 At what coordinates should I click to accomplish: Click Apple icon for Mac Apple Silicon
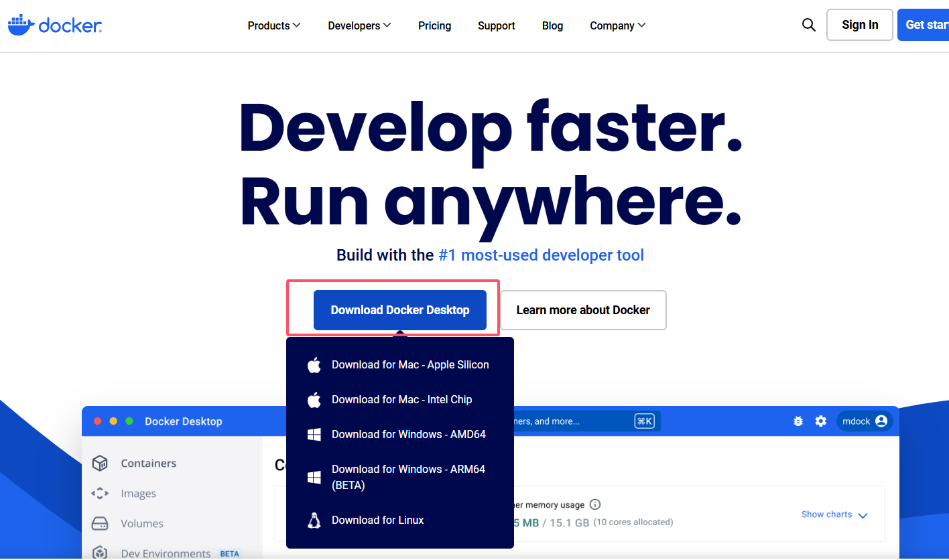pyautogui.click(x=314, y=365)
